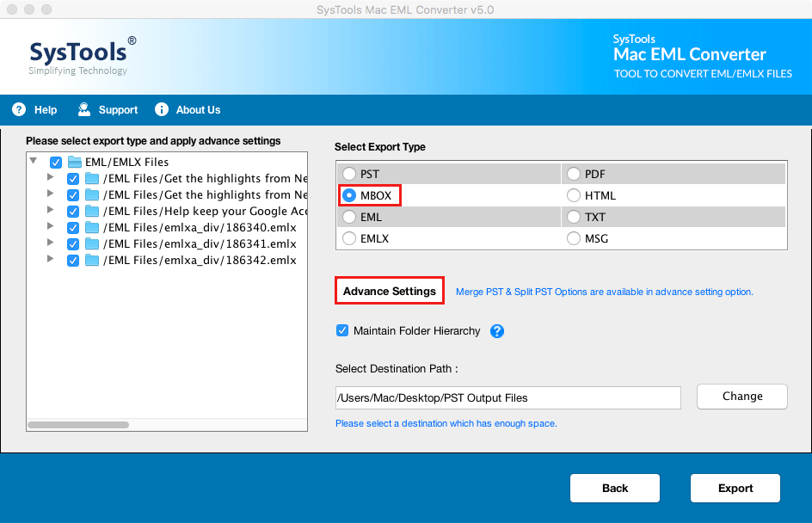
Task: Click the Support person icon
Action: 84,109
